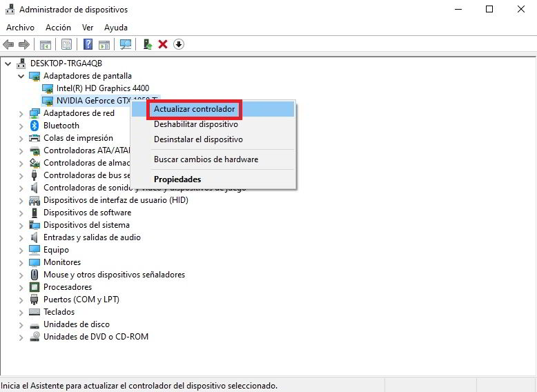
Task: Click the Bluetooth device category icon
Action: (x=35, y=126)
